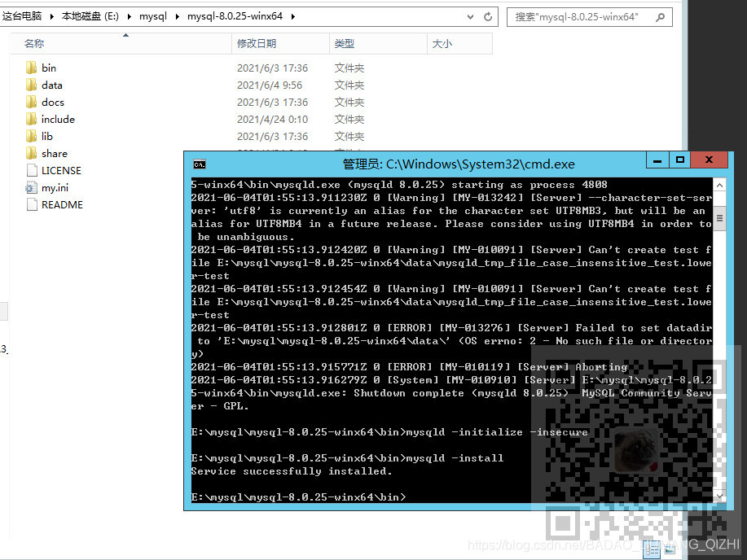Image resolution: width=747 pixels, height=560 pixels.
Task: Click the share folder name
Action: 55,153
